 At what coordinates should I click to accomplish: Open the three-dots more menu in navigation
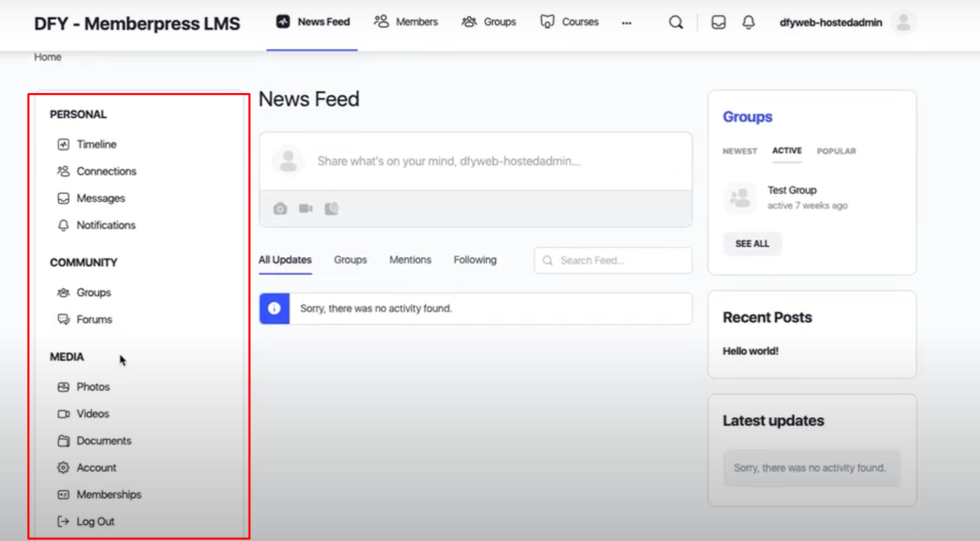pos(626,23)
